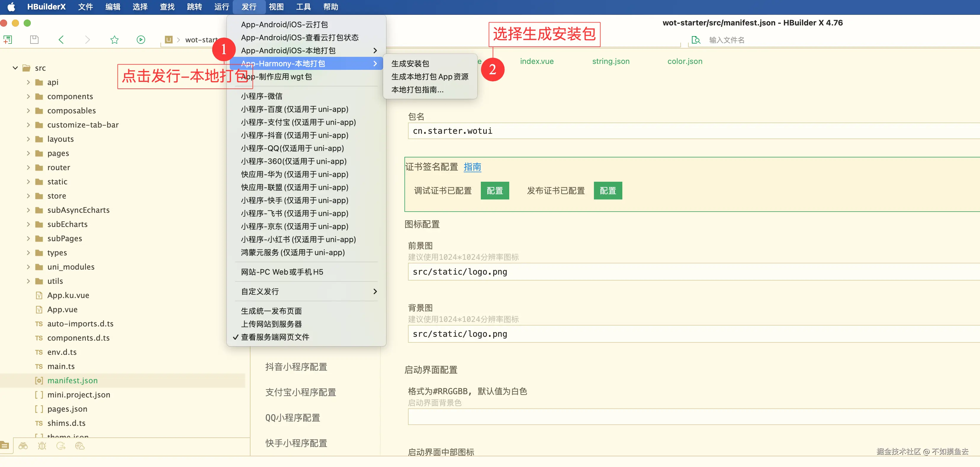This screenshot has height=467, width=980.
Task: Open the debug bug icon panel
Action: click(x=42, y=446)
